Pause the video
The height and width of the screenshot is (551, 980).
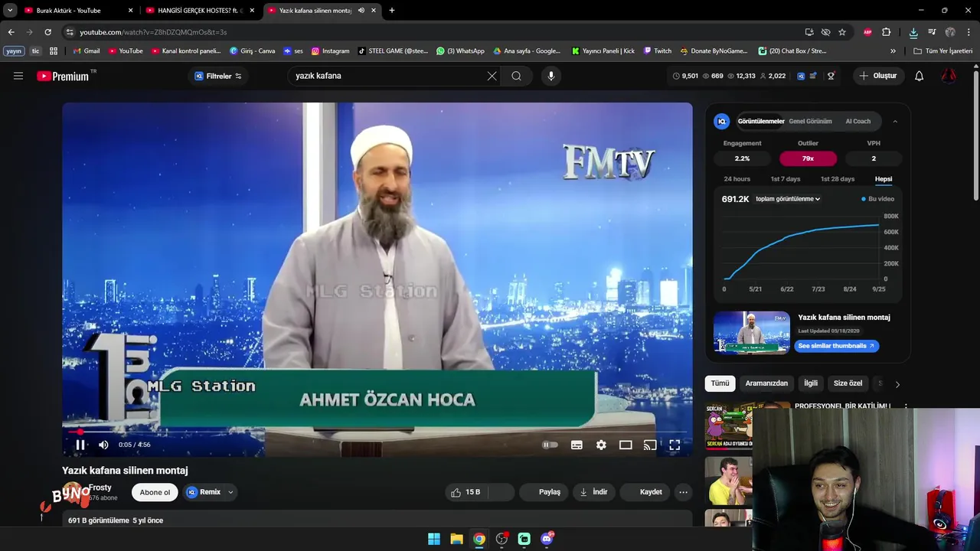coord(80,445)
